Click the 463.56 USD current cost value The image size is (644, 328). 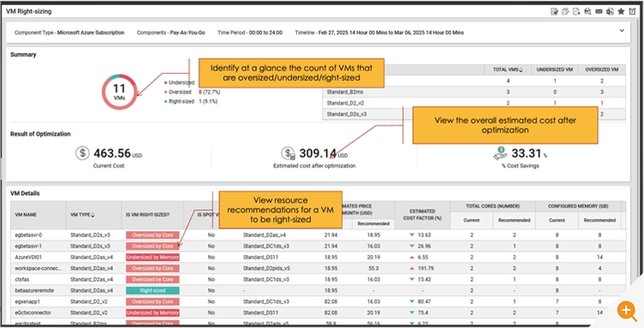pos(118,153)
